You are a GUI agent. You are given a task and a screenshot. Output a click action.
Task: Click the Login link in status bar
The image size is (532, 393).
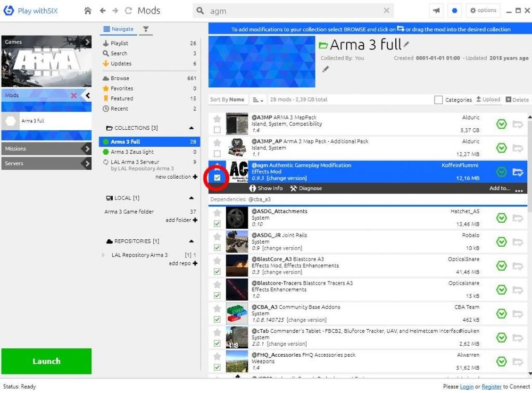coord(467,387)
